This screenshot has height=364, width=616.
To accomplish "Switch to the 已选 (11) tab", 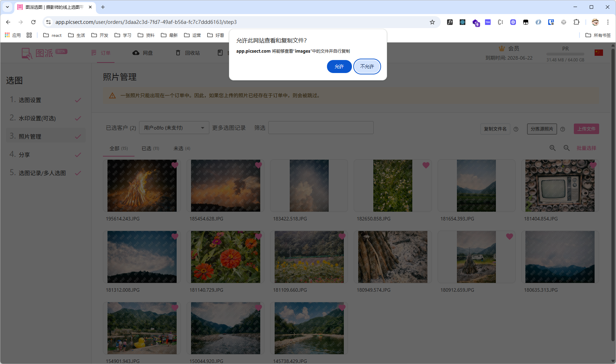I will pyautogui.click(x=150, y=148).
